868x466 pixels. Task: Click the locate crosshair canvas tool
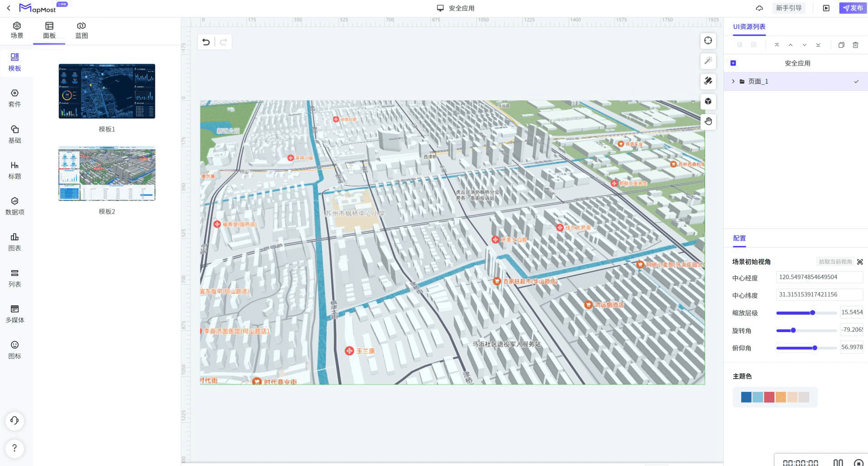tap(708, 41)
